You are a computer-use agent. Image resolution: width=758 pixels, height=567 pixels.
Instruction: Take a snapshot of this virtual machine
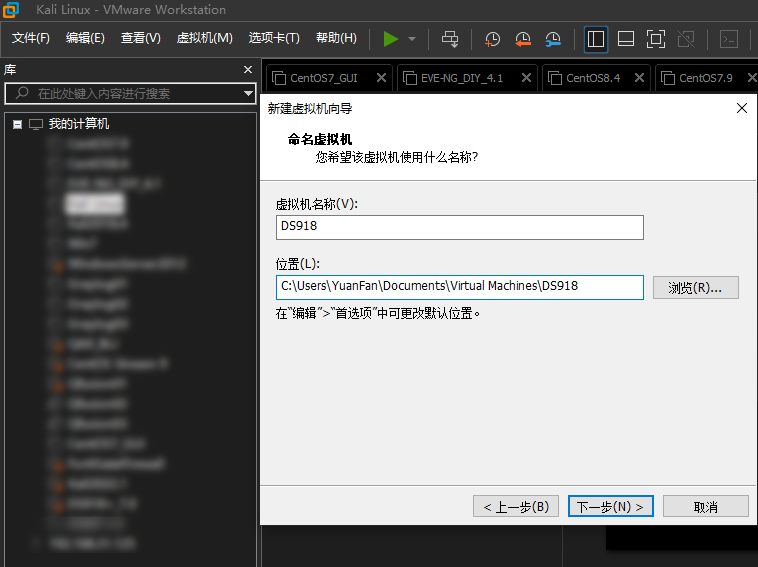[x=492, y=39]
